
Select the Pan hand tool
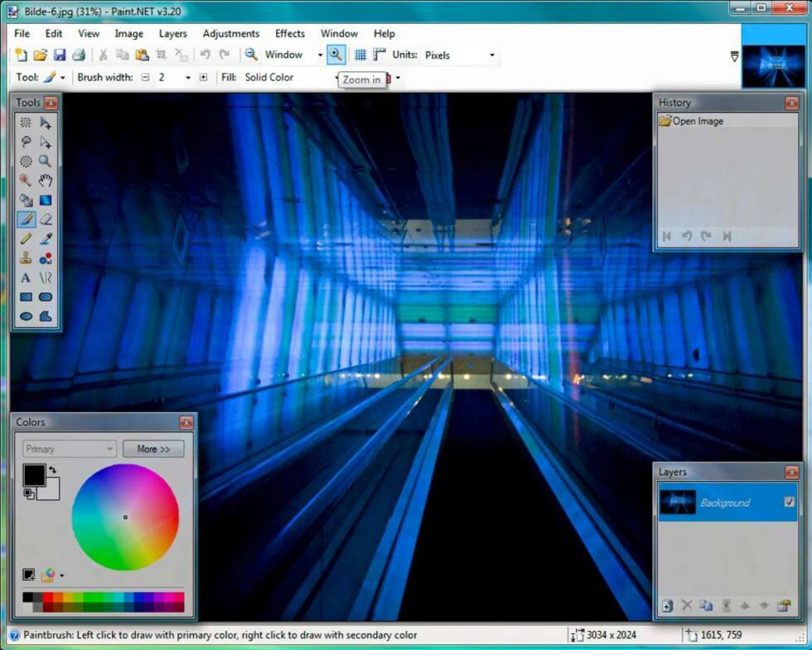tap(46, 181)
